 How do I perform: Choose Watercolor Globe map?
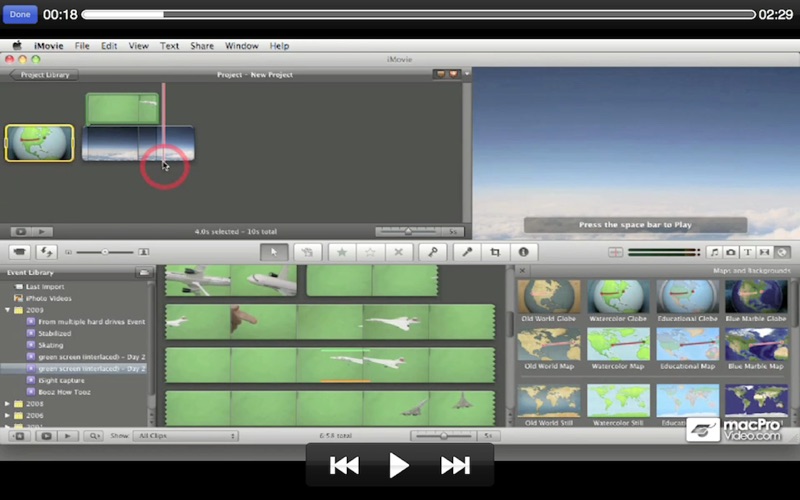coord(618,296)
